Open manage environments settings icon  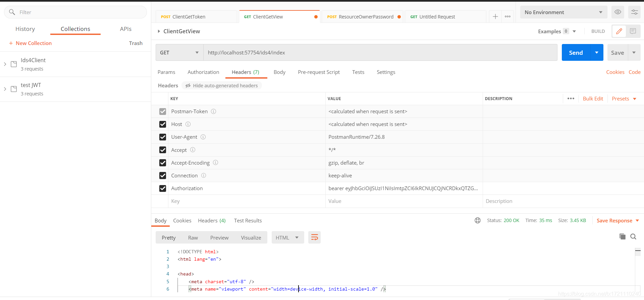coord(635,12)
